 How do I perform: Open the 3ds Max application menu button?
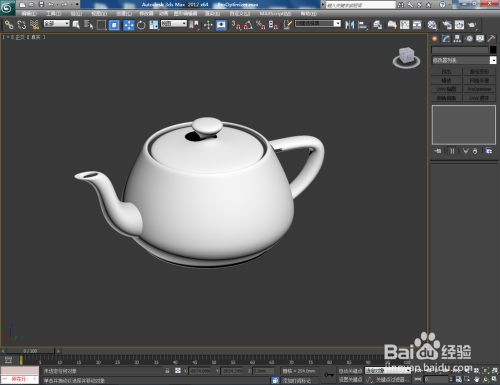pos(7,8)
